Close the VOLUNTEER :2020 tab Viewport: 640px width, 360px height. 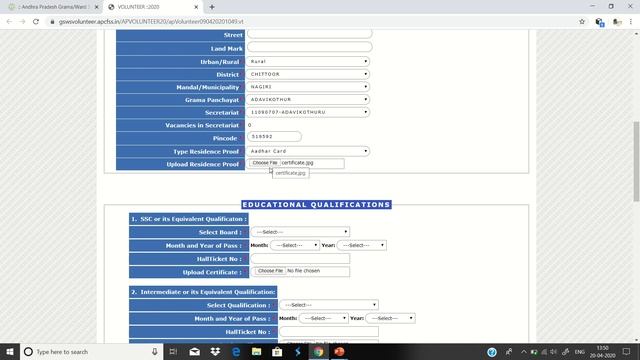[196, 7]
